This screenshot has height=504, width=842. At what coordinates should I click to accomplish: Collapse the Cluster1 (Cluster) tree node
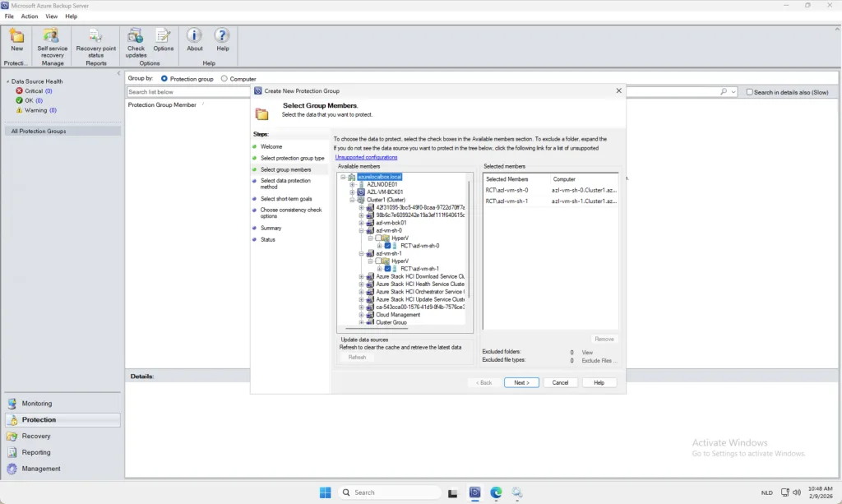(x=352, y=200)
